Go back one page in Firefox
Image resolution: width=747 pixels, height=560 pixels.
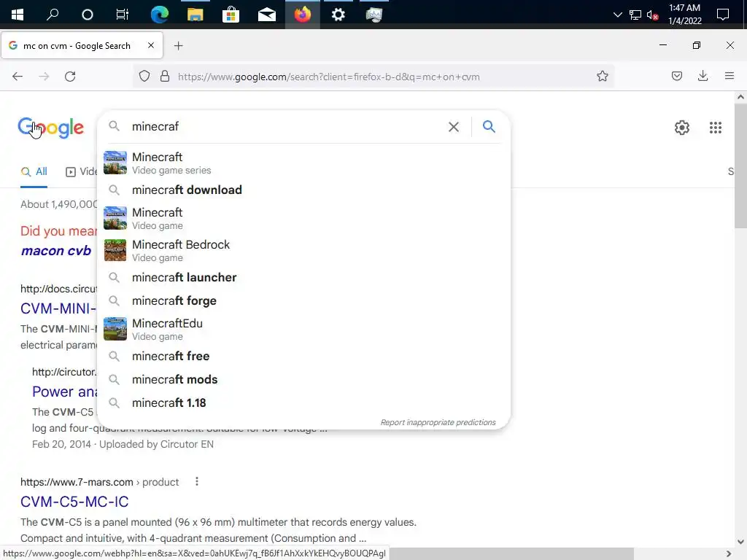pyautogui.click(x=18, y=76)
